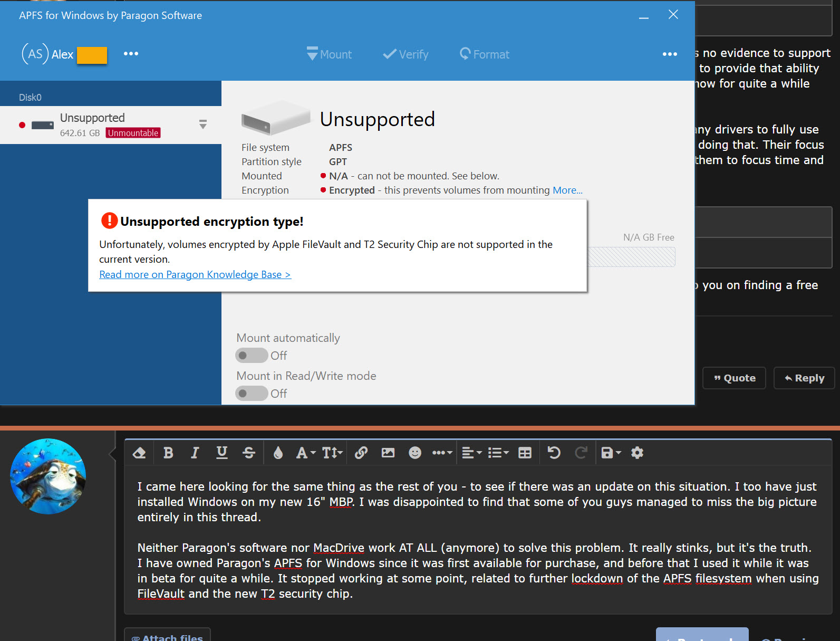The height and width of the screenshot is (641, 840).
Task: Click the Reply button in forum
Action: (x=804, y=378)
